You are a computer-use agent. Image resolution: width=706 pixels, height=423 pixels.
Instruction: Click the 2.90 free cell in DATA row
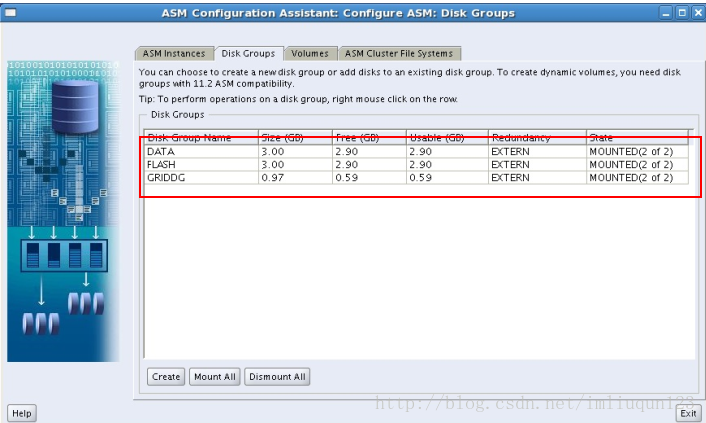(370, 151)
